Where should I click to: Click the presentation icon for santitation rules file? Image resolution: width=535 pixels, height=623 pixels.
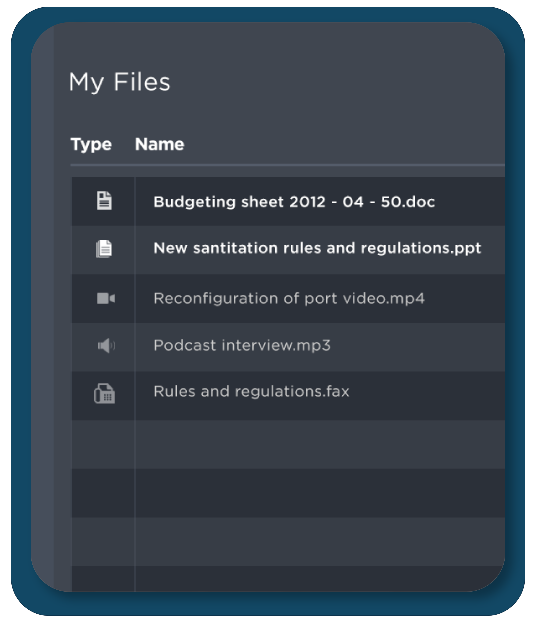[104, 249]
